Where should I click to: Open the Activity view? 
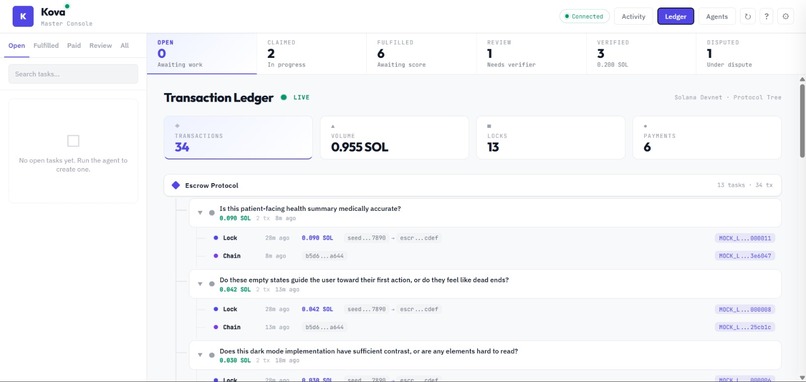633,16
